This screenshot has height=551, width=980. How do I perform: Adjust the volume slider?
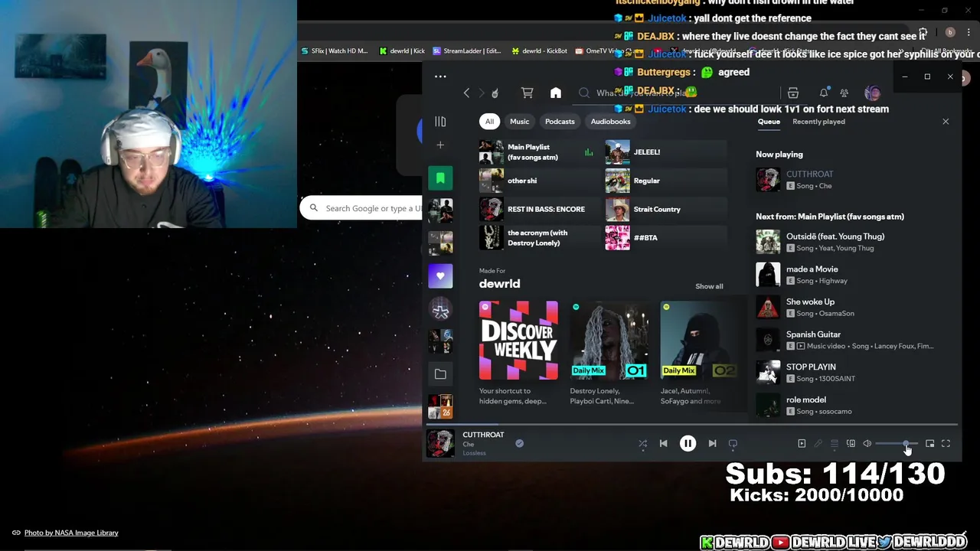point(896,443)
